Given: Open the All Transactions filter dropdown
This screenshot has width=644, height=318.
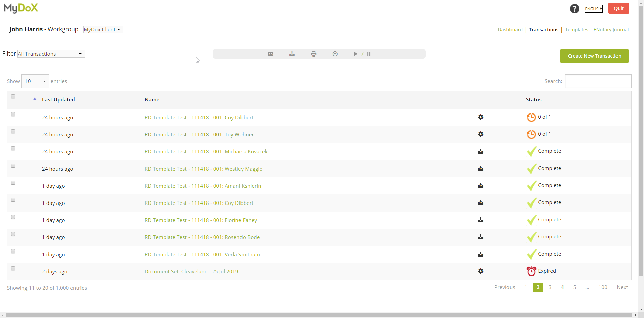Looking at the screenshot, I should [x=50, y=54].
